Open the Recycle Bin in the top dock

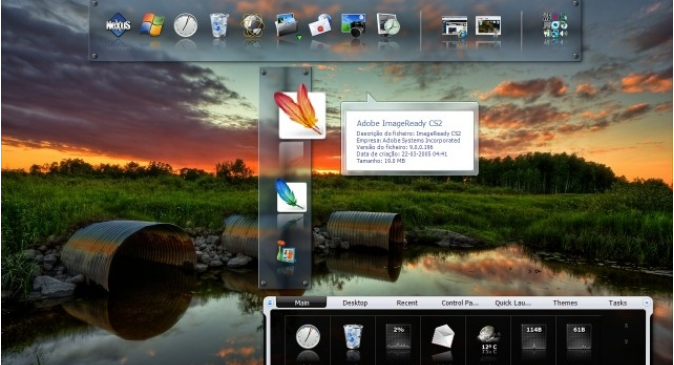click(219, 25)
